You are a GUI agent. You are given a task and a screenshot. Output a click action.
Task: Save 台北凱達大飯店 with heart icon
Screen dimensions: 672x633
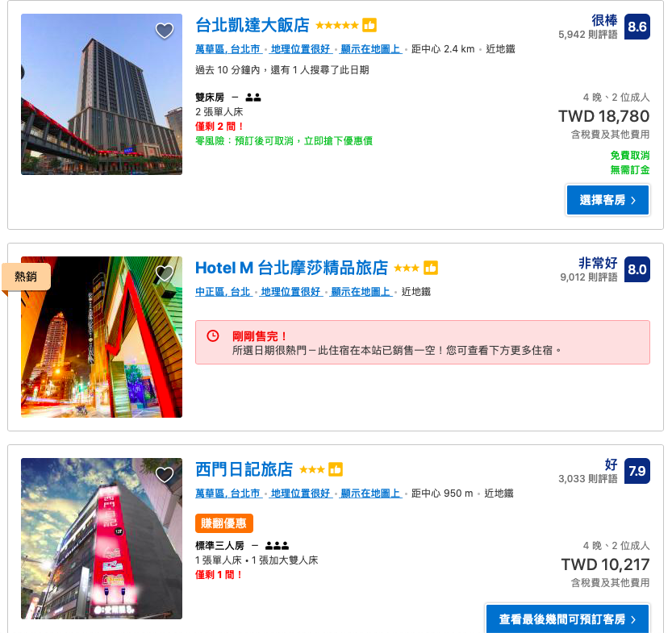pyautogui.click(x=164, y=31)
